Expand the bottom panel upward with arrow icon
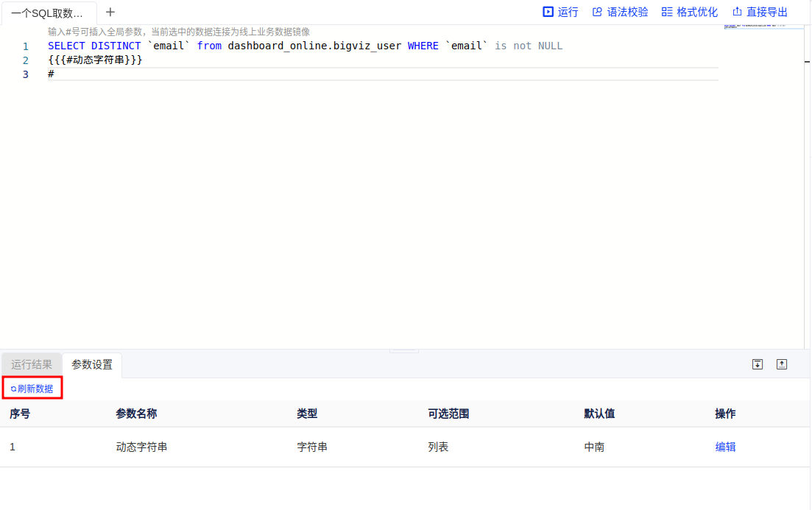Image resolution: width=812 pixels, height=510 pixels. pos(782,364)
